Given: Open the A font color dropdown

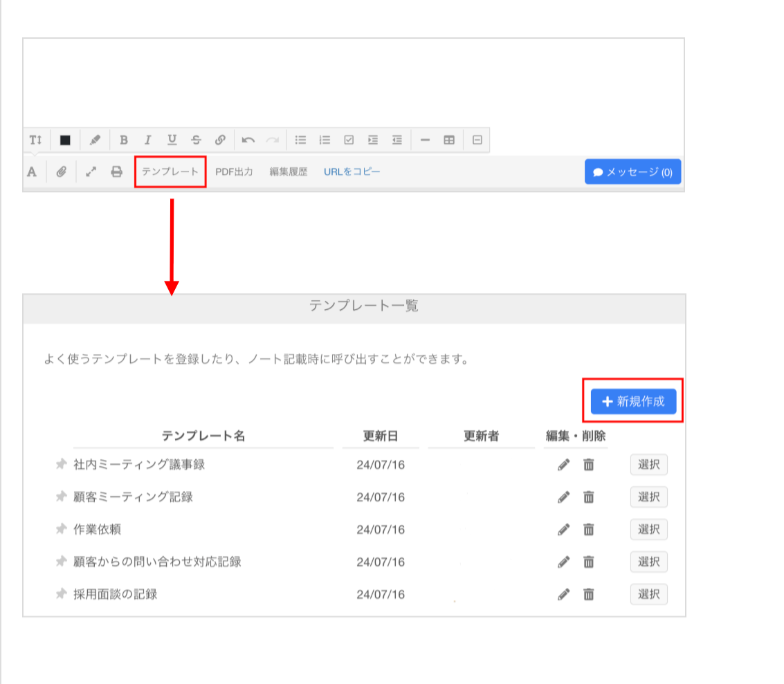Looking at the screenshot, I should pyautogui.click(x=31, y=172).
